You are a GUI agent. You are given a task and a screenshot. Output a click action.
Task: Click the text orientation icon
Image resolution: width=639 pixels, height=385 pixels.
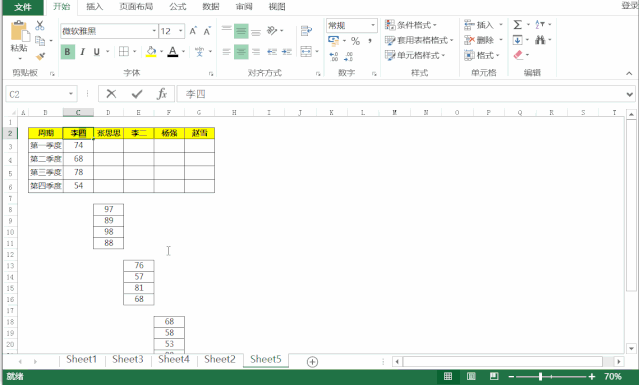pyautogui.click(x=272, y=31)
